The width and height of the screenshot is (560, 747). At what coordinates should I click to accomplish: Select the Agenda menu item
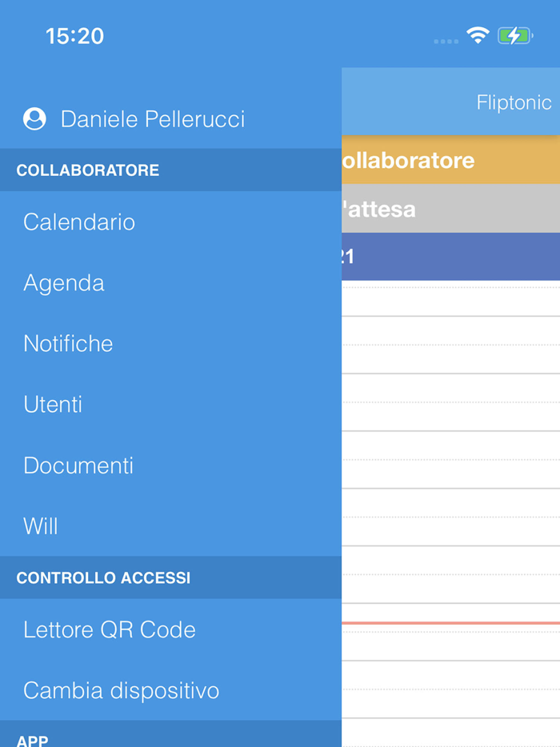(63, 282)
